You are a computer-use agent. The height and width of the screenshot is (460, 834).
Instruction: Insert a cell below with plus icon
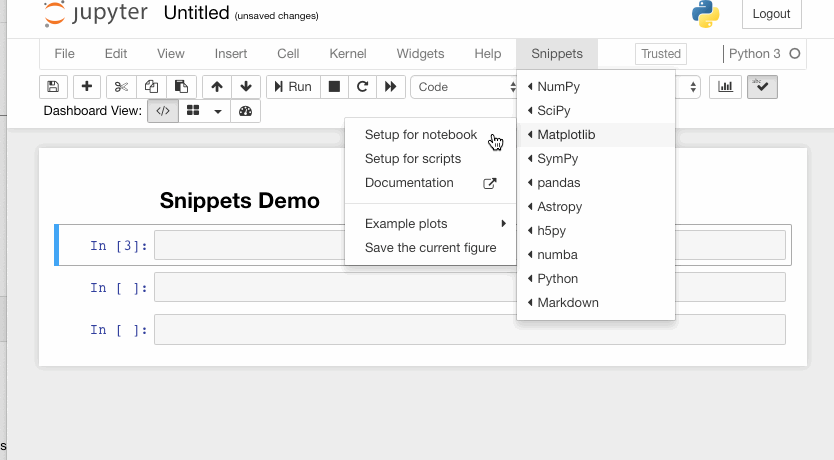pos(86,87)
